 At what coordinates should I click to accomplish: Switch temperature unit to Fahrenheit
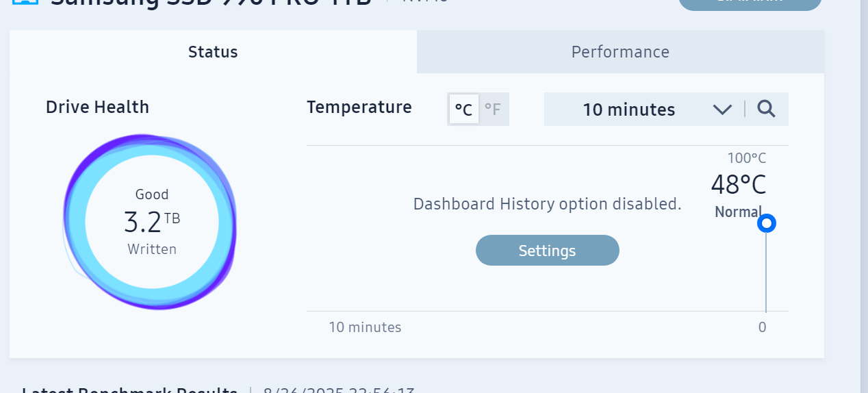[x=493, y=110]
